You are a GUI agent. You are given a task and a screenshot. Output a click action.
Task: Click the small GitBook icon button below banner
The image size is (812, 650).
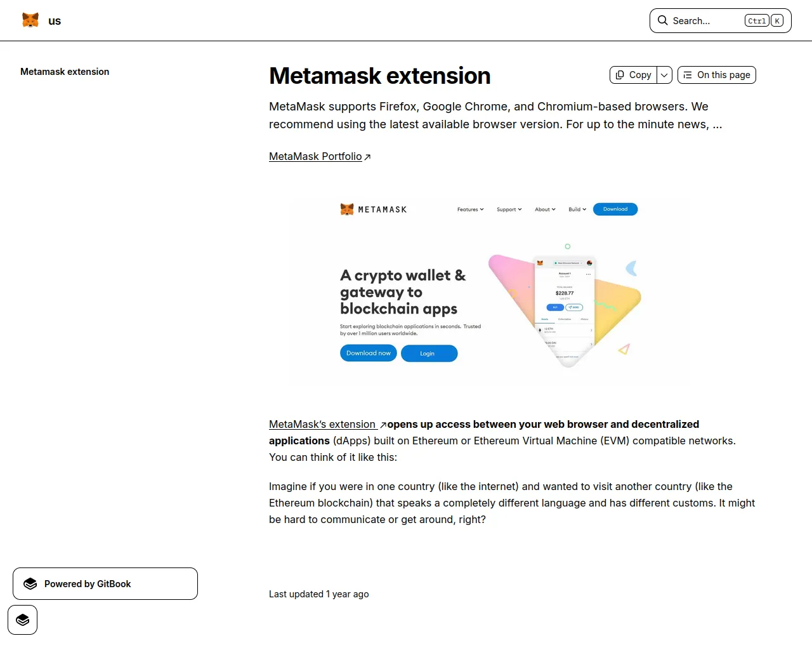[23, 620]
